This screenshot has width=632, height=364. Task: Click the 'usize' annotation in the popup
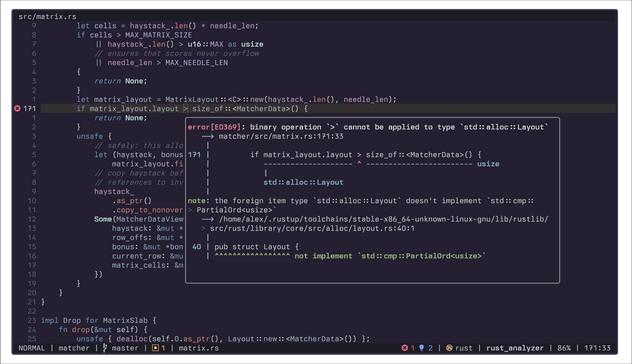coord(488,164)
